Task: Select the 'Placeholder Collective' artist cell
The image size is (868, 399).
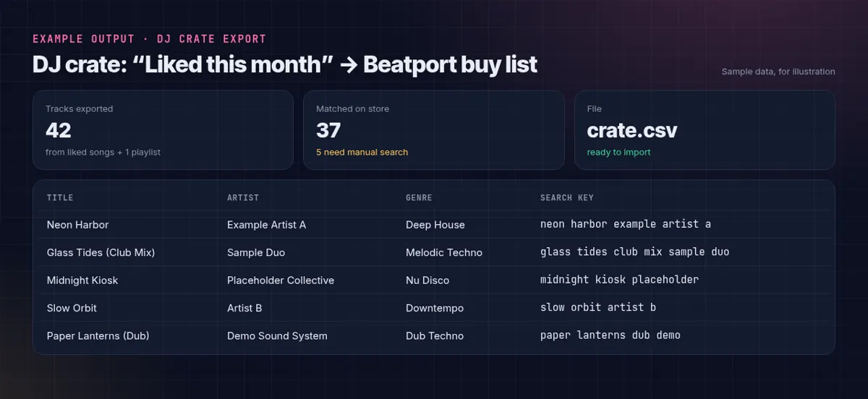Action: pos(281,280)
